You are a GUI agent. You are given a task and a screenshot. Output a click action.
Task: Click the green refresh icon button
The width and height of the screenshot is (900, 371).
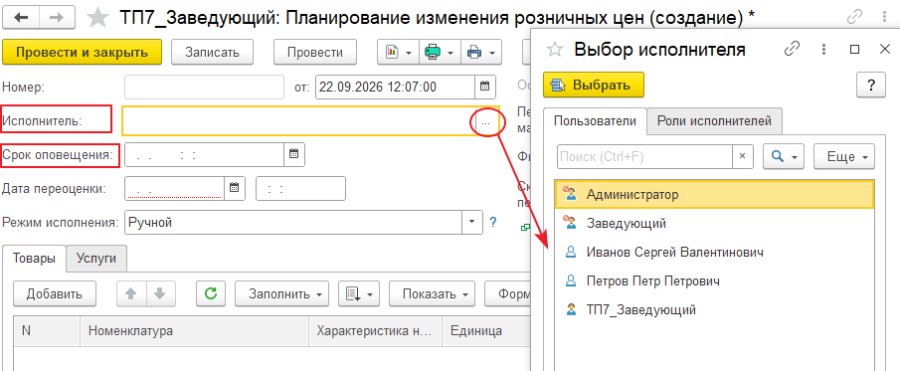tap(211, 293)
